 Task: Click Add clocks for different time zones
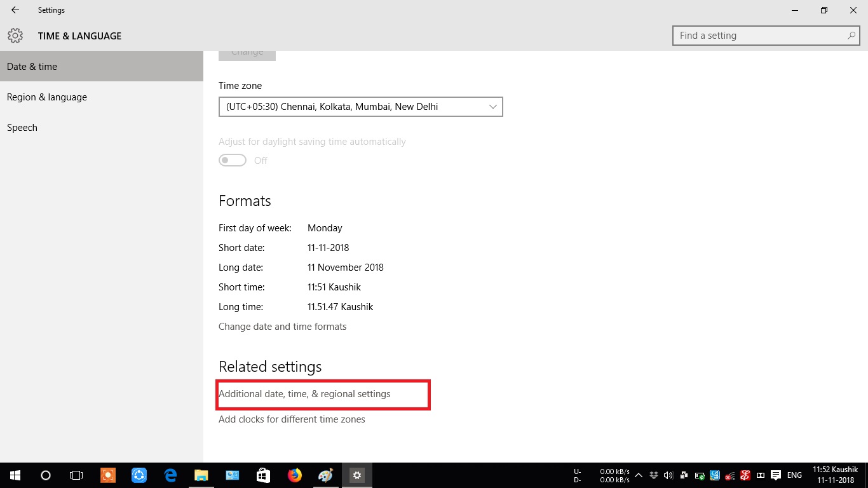point(292,419)
